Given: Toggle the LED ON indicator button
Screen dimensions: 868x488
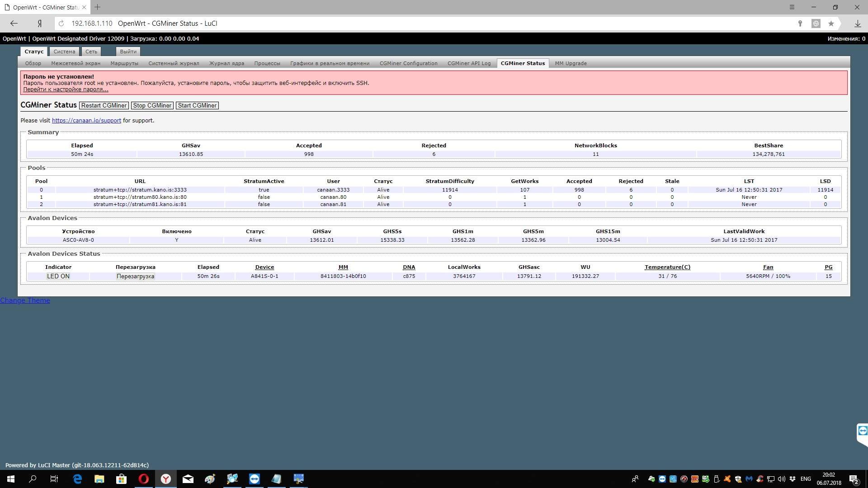Looking at the screenshot, I should (x=58, y=276).
